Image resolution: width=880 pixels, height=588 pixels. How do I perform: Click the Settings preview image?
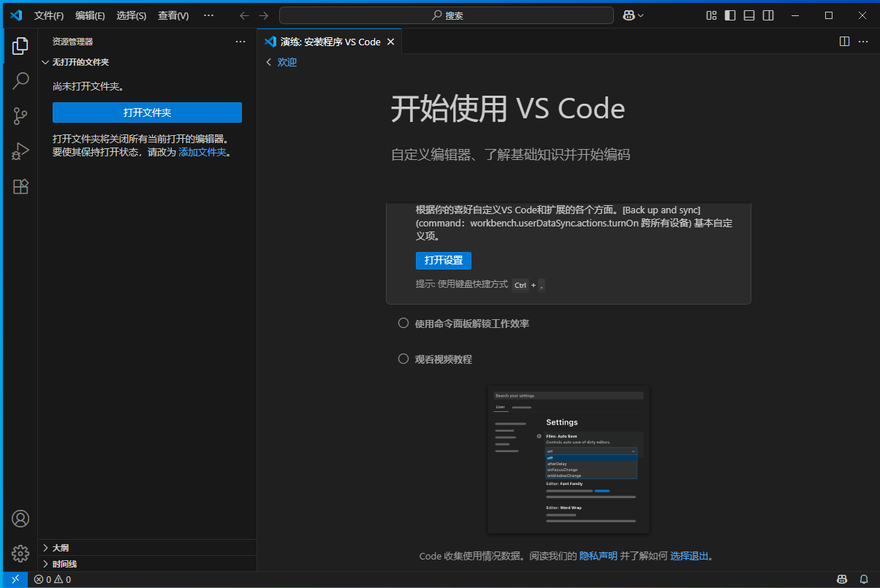(569, 459)
